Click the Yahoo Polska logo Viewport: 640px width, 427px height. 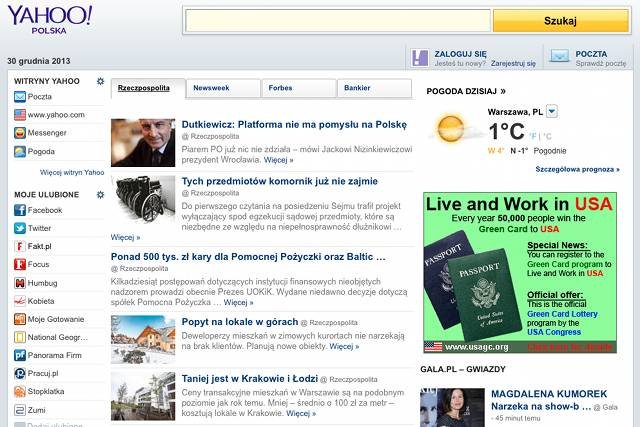(x=50, y=20)
